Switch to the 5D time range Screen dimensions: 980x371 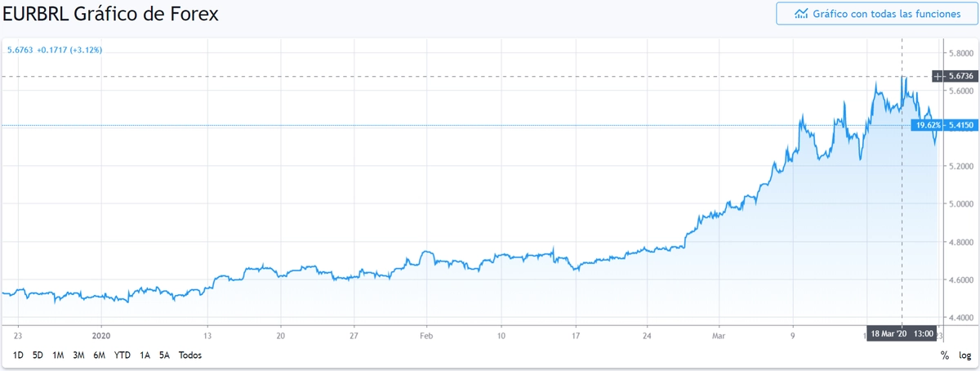[38, 355]
